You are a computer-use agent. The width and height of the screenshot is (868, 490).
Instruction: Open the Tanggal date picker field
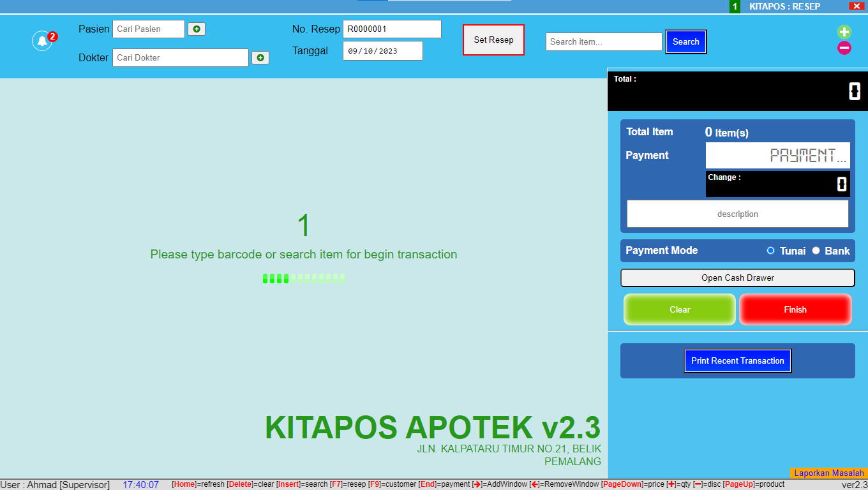(x=382, y=51)
